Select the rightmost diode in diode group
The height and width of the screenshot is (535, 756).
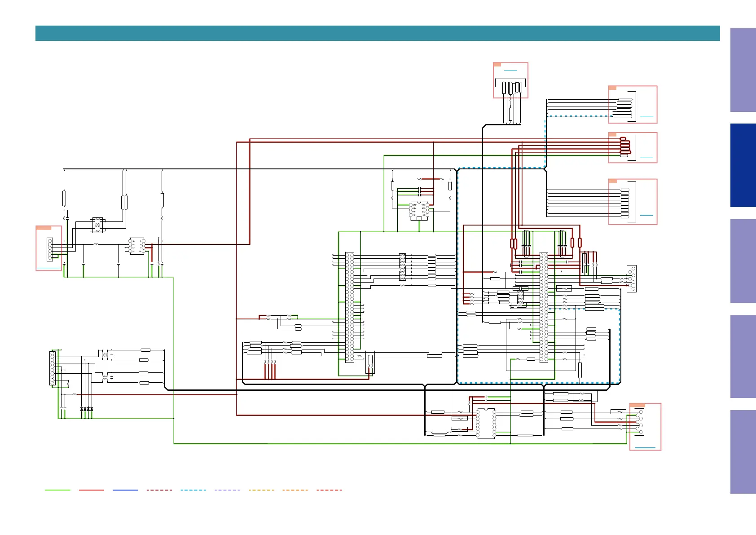pos(92,409)
